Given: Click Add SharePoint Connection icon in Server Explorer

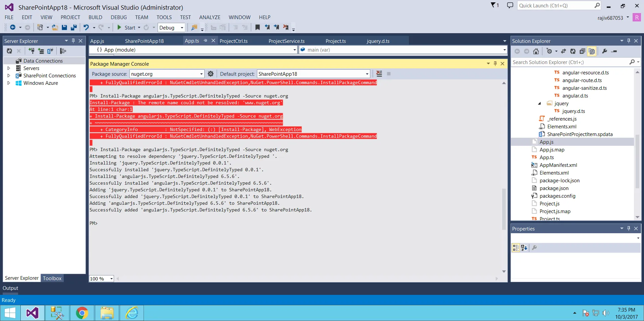Looking at the screenshot, I should 50,51.
